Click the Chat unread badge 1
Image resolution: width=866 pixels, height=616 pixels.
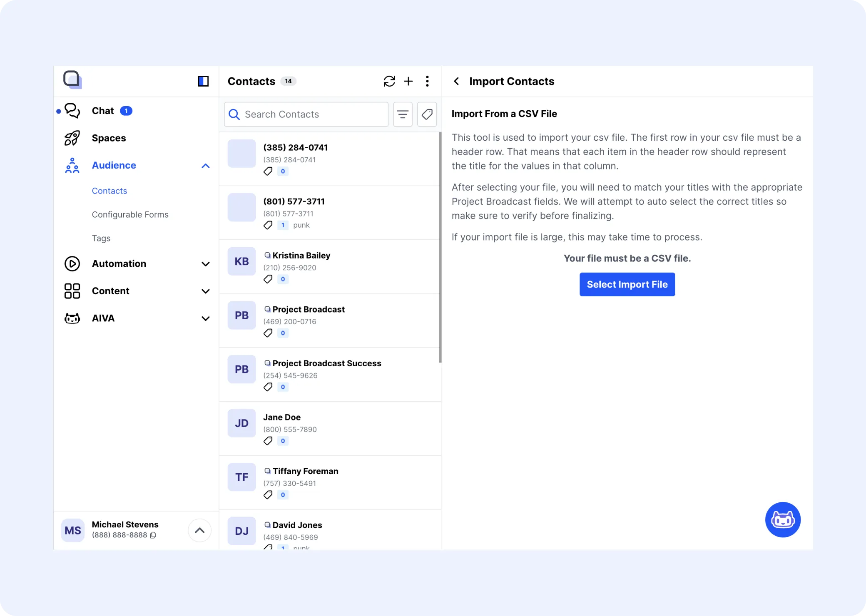[126, 111]
